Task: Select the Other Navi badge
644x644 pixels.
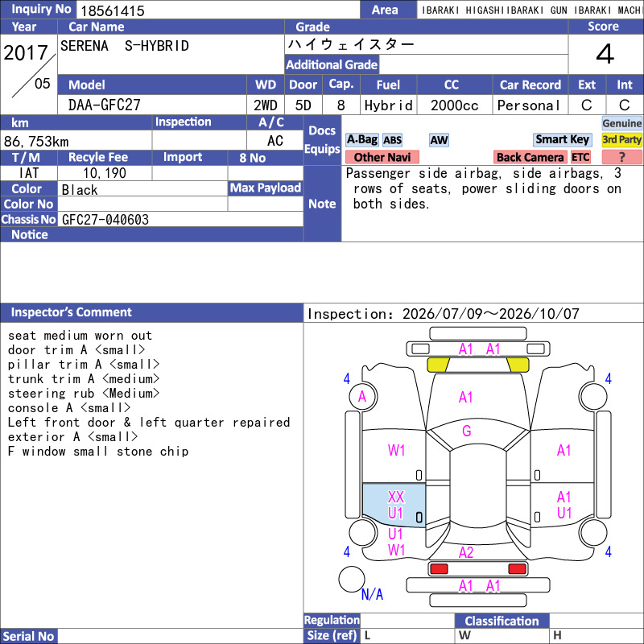Action: pos(382,157)
